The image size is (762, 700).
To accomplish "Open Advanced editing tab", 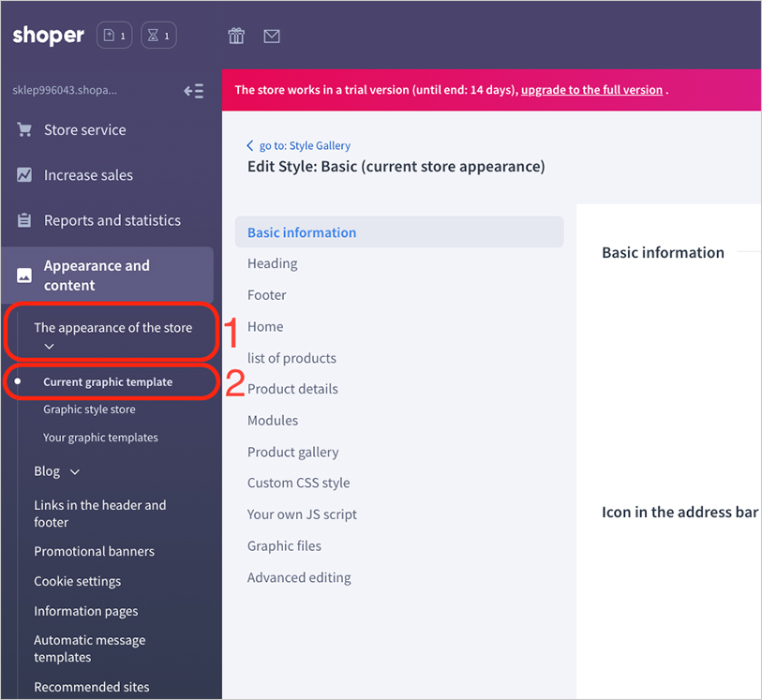I will click(299, 577).
